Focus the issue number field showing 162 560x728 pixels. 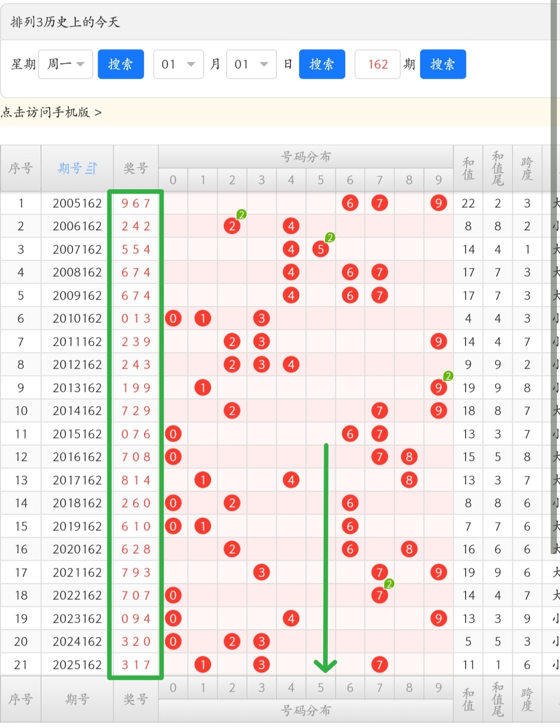pyautogui.click(x=377, y=64)
